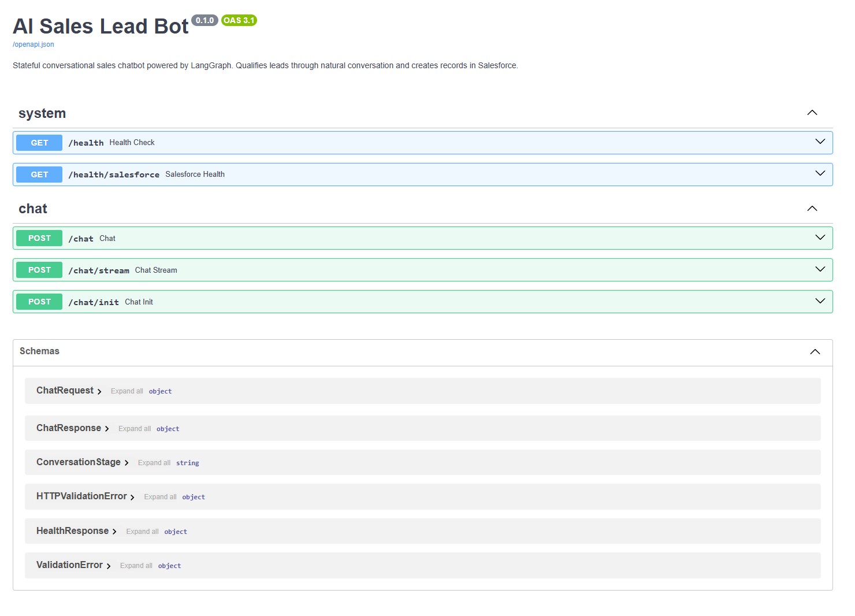Click the GET badge on /health/salesforce
The height and width of the screenshot is (616, 855).
point(39,174)
